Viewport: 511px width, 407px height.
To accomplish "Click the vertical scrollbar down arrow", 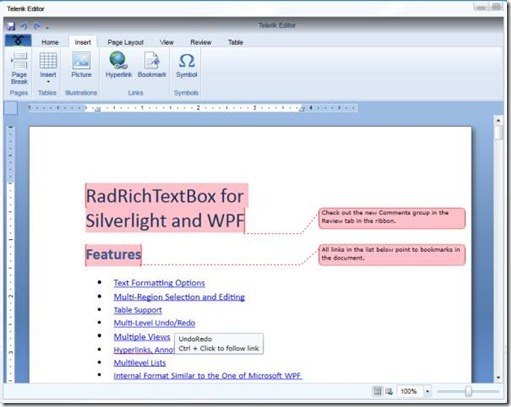I will 498,377.
